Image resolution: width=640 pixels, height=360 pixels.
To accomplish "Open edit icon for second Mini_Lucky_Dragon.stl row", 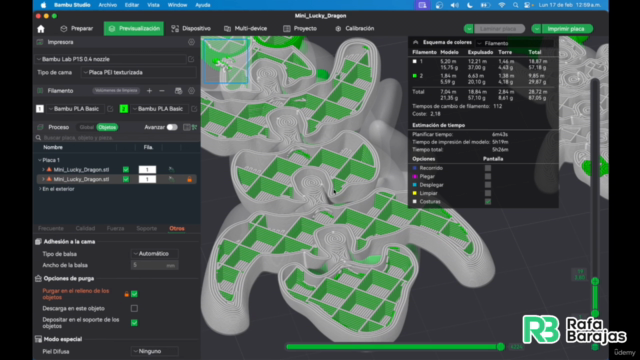I will [x=171, y=179].
